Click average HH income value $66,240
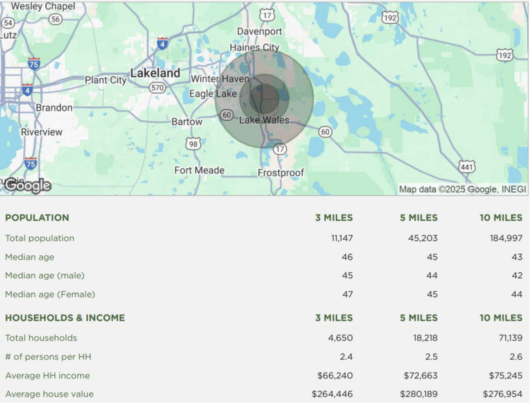532x406 pixels. pos(335,375)
